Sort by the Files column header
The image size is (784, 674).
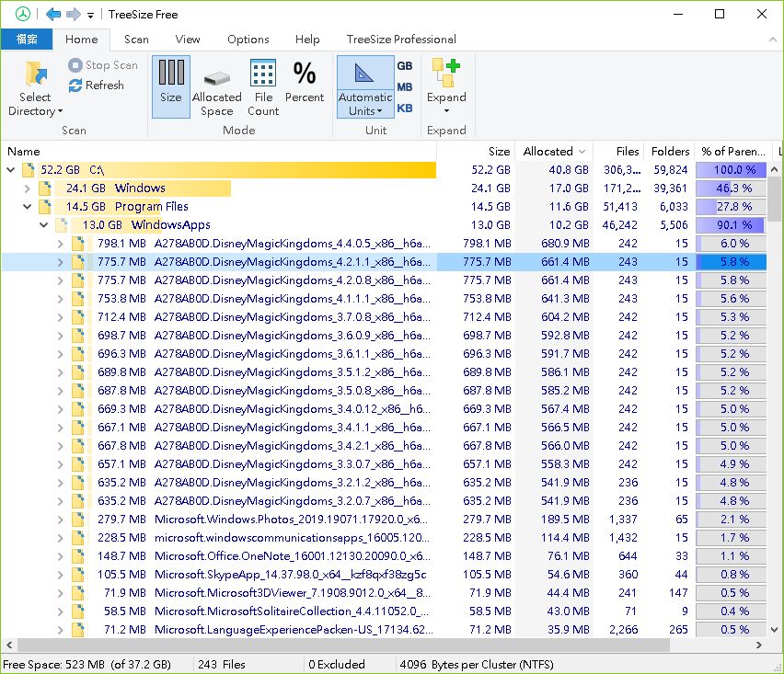click(x=618, y=152)
